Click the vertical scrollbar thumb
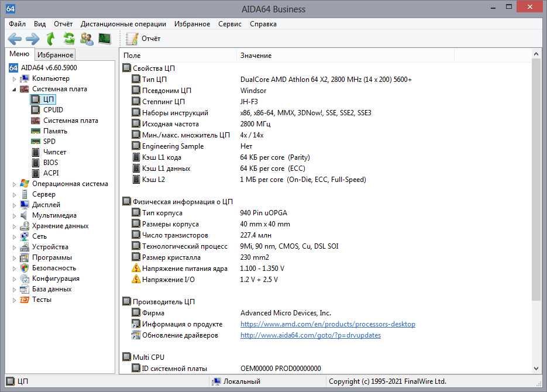The height and width of the screenshot is (392, 547). [x=536, y=179]
